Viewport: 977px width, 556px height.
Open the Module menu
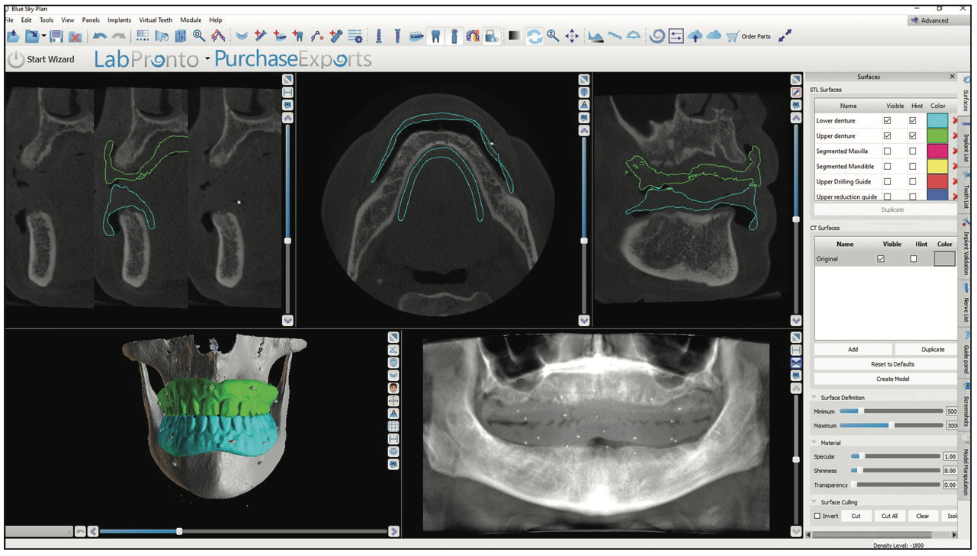coord(191,20)
